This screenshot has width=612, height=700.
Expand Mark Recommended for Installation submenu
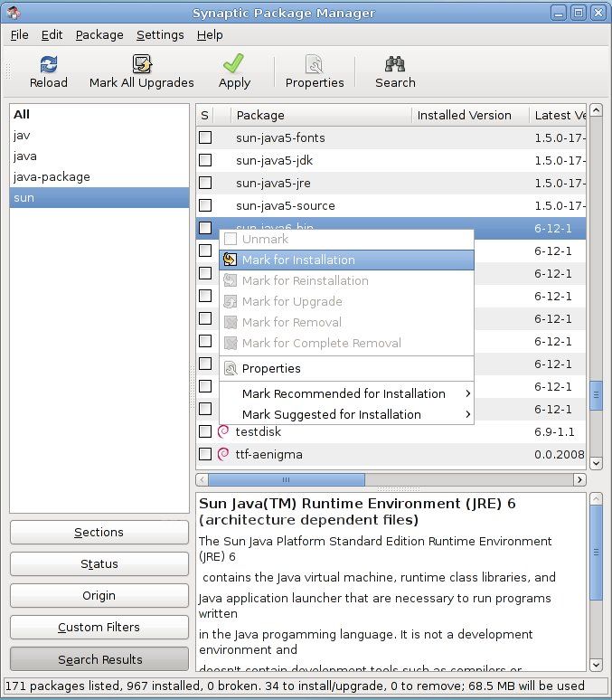coord(467,393)
